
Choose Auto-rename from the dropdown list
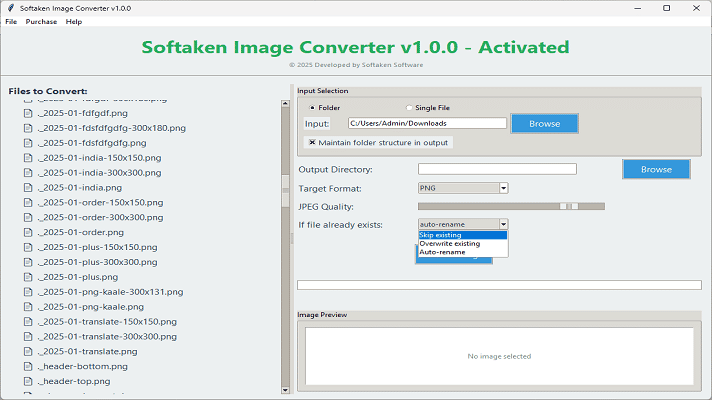(463, 252)
